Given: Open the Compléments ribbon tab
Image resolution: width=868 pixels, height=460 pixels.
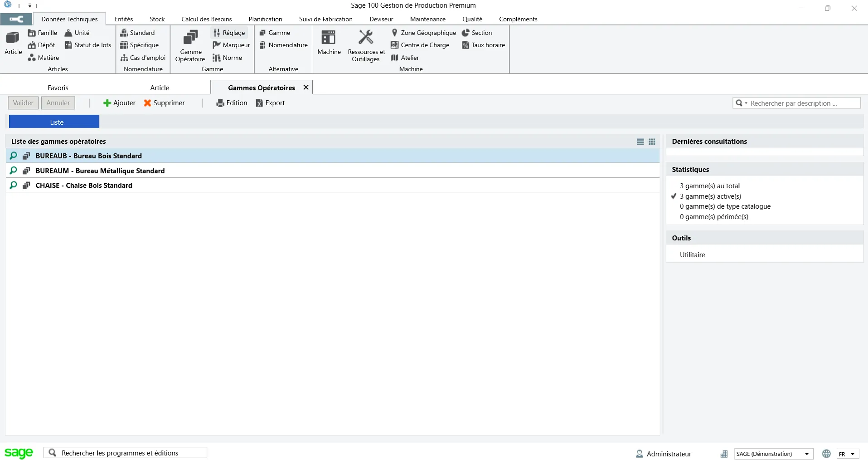Looking at the screenshot, I should click(x=518, y=19).
